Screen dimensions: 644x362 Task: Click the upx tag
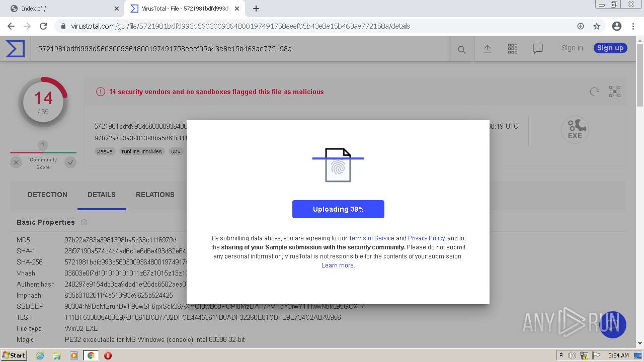click(x=176, y=151)
